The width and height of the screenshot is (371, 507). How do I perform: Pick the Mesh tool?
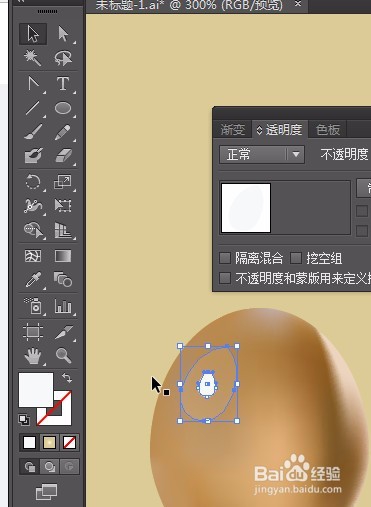pos(33,256)
